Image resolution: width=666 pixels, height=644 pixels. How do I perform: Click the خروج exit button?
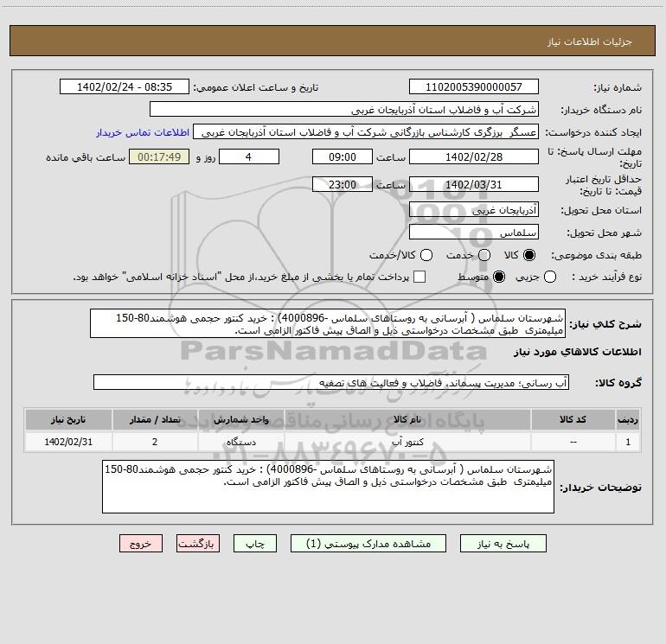[141, 544]
